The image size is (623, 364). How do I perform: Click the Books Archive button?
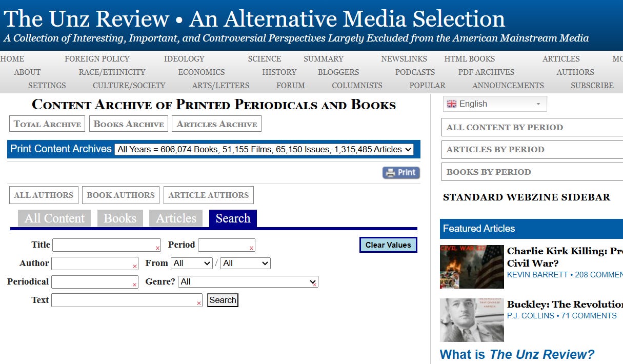(129, 124)
